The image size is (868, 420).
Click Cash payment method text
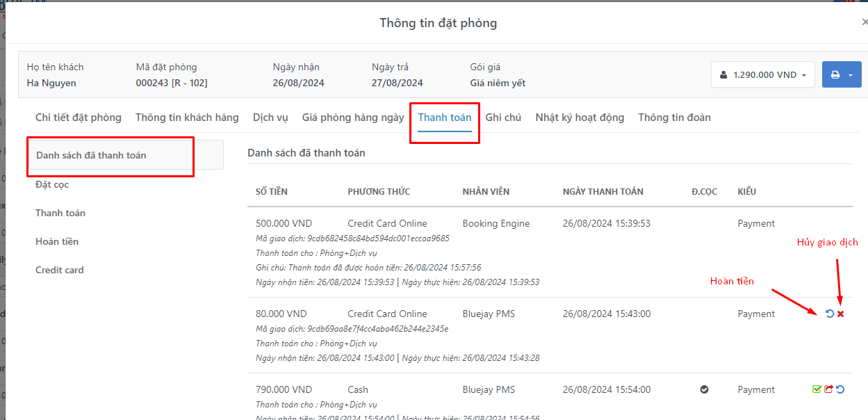[x=358, y=389]
